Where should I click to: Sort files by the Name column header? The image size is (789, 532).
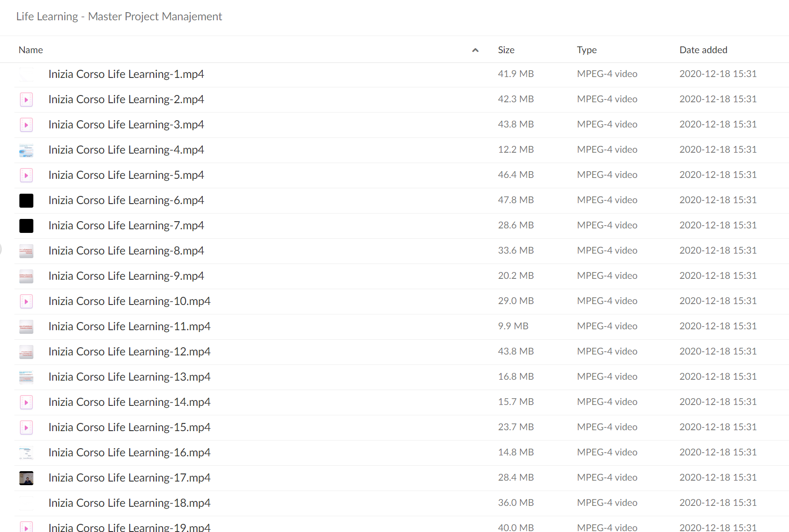[31, 50]
